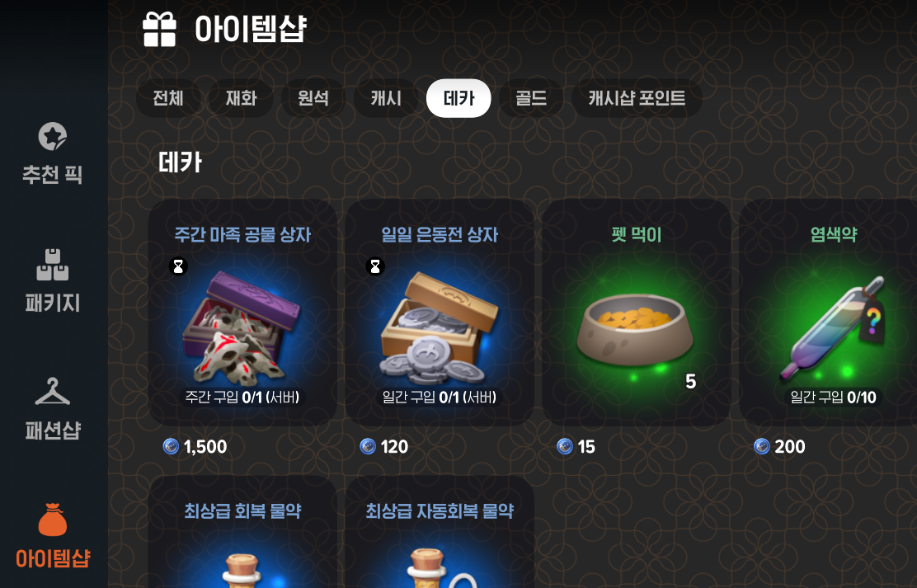Select the 아이템샵 pouch icon
The image size is (917, 588).
(53, 520)
